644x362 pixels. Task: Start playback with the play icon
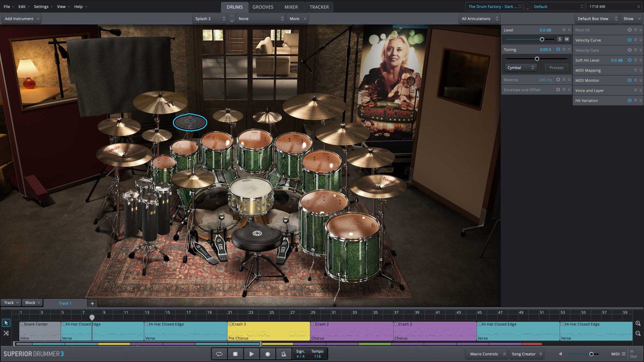point(252,354)
